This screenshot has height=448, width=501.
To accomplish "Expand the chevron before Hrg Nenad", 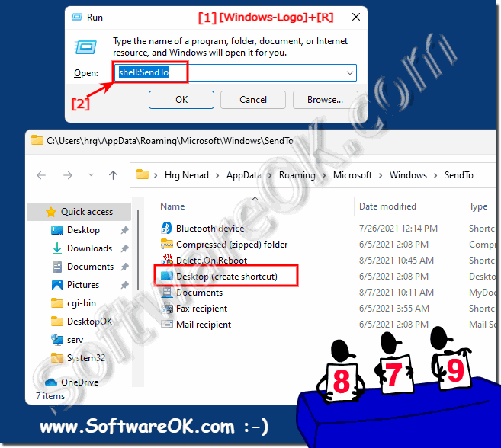I will click(x=156, y=176).
